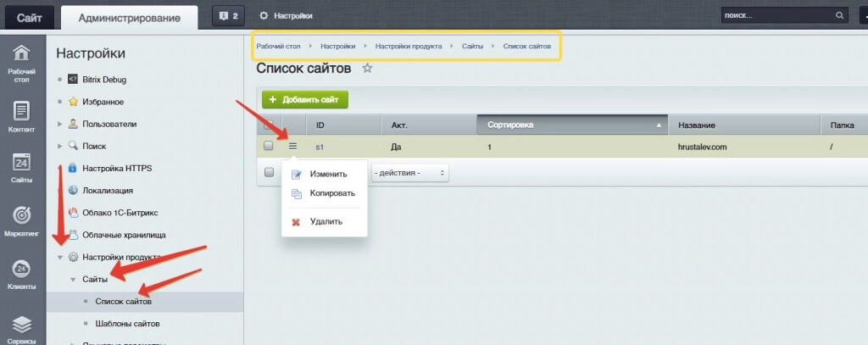
Task: Click the Облако 1С-Битрикс cloud icon
Action: click(73, 212)
